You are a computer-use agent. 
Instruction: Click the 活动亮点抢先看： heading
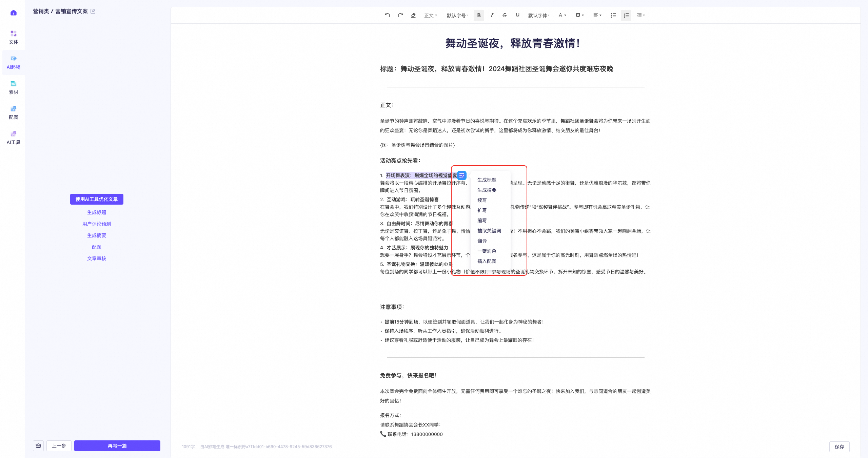pyautogui.click(x=400, y=161)
